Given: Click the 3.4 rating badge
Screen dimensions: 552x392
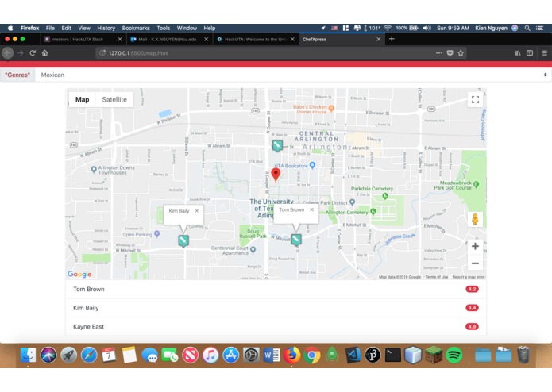Looking at the screenshot, I should click(x=472, y=308).
